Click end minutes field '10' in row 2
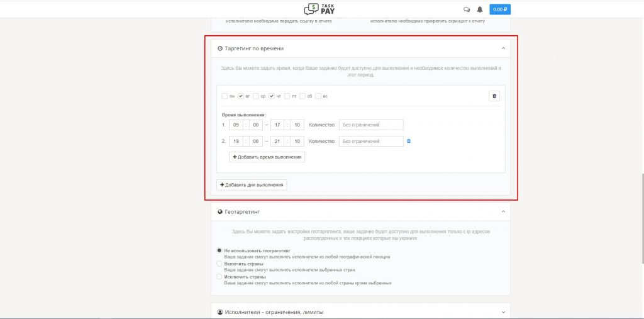The height and width of the screenshot is (319, 644). (x=297, y=141)
